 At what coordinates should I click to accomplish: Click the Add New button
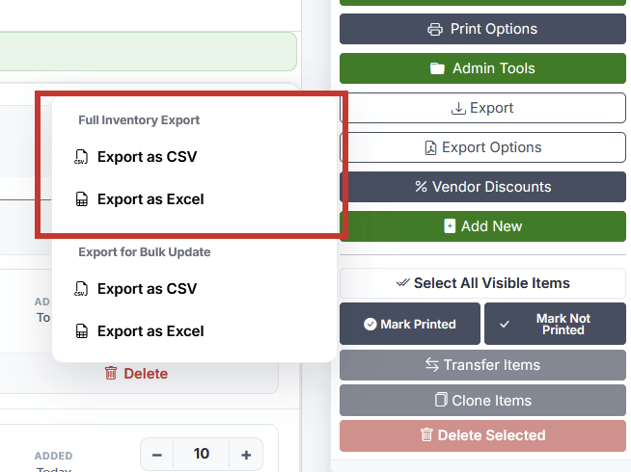[x=483, y=226]
